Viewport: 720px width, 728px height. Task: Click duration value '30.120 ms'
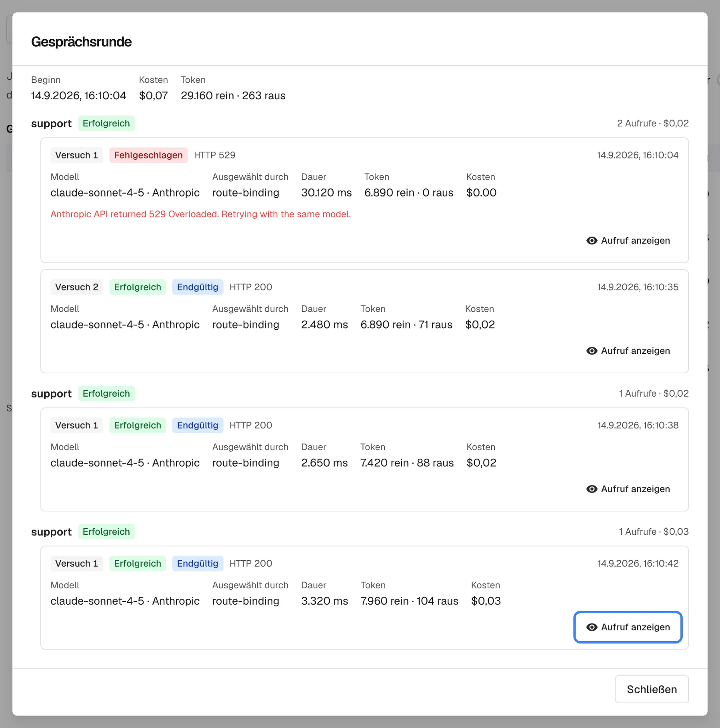pyautogui.click(x=326, y=193)
